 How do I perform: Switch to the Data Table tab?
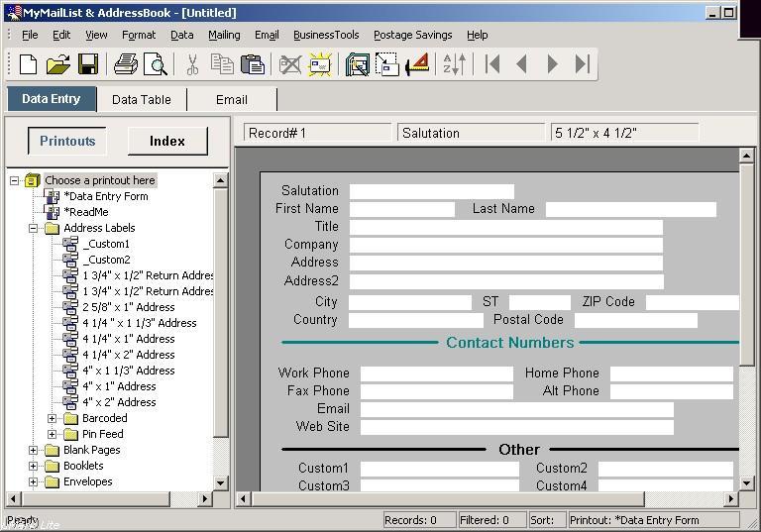(x=142, y=99)
